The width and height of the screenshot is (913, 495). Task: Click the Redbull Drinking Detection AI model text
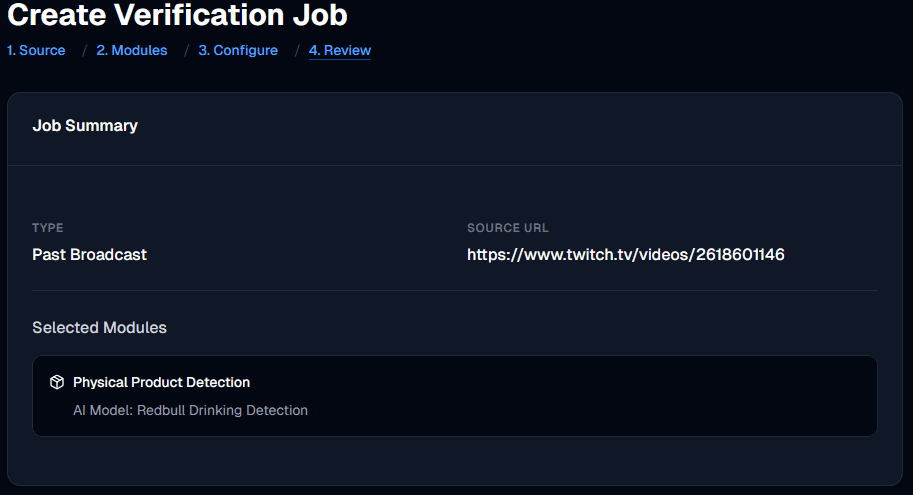pyautogui.click(x=190, y=410)
